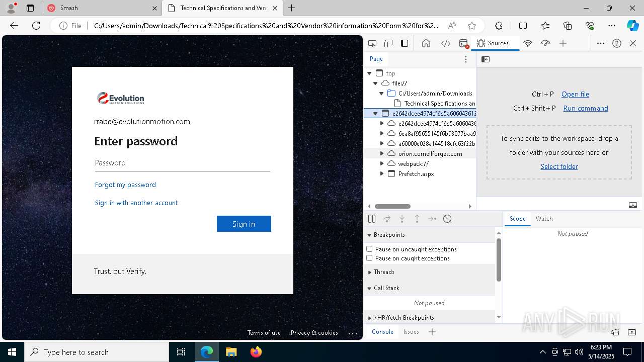This screenshot has height=362, width=644.
Task: Expand the Threads section
Action: (369, 272)
